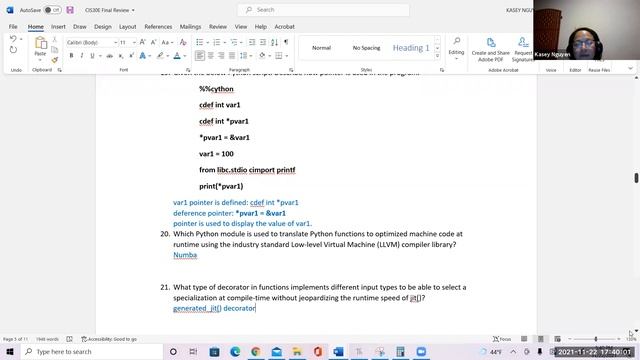640x360 pixels.
Task: Clear all formatting icon
Action: pos(183,42)
